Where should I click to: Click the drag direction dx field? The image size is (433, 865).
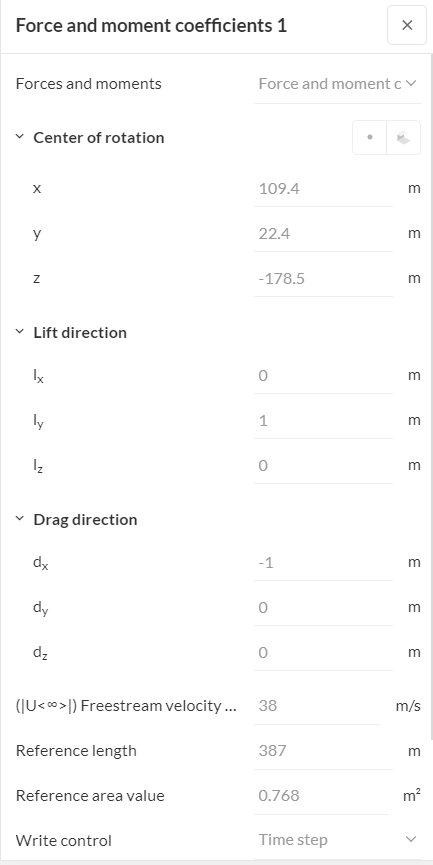click(x=323, y=563)
